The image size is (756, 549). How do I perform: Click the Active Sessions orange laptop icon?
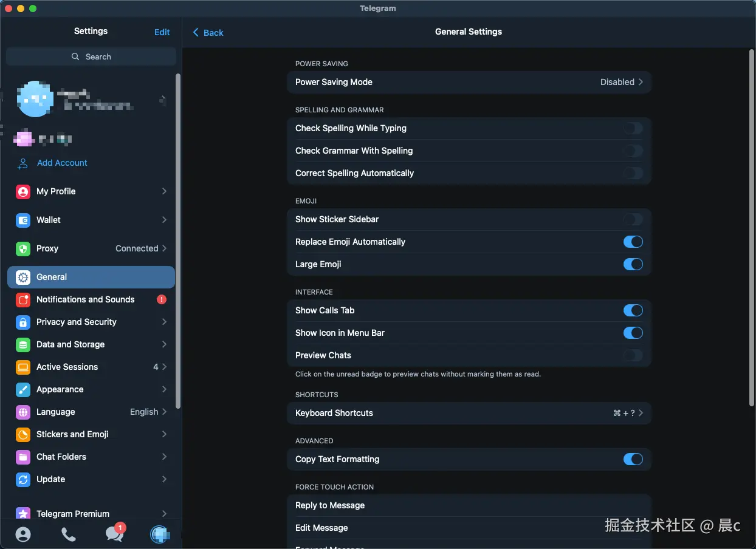point(23,367)
